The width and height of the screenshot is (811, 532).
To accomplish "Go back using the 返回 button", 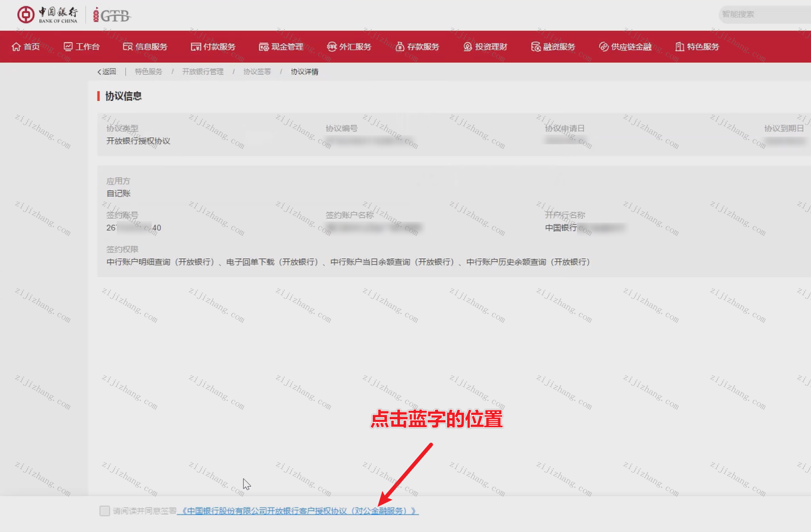I will pyautogui.click(x=107, y=72).
